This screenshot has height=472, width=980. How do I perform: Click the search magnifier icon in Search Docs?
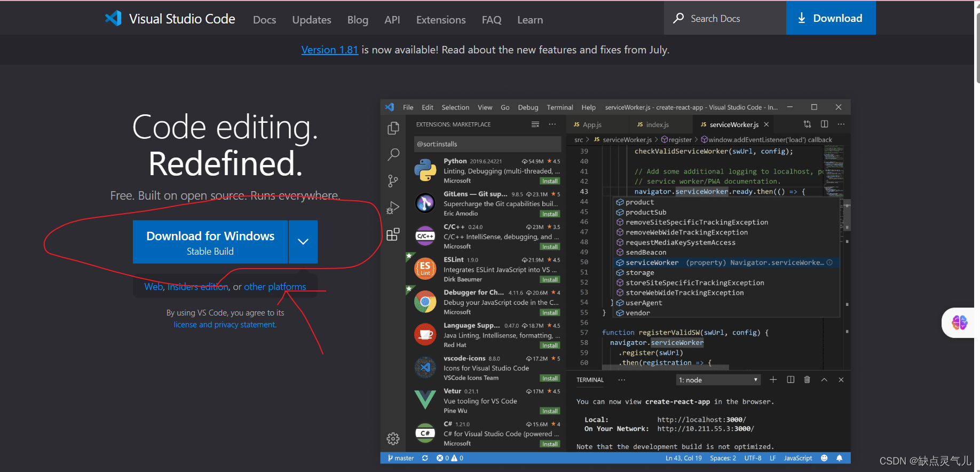(678, 18)
